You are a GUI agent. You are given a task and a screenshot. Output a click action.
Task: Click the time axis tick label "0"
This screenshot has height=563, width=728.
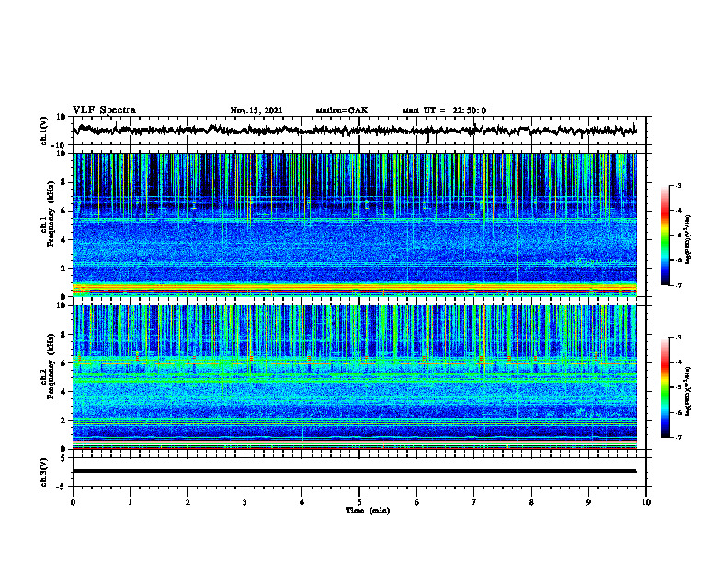73,502
